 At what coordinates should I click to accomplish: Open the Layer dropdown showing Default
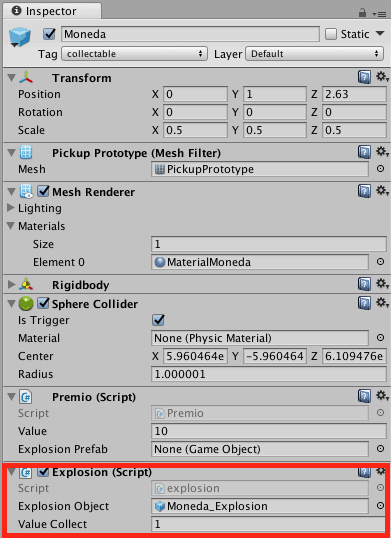point(315,54)
